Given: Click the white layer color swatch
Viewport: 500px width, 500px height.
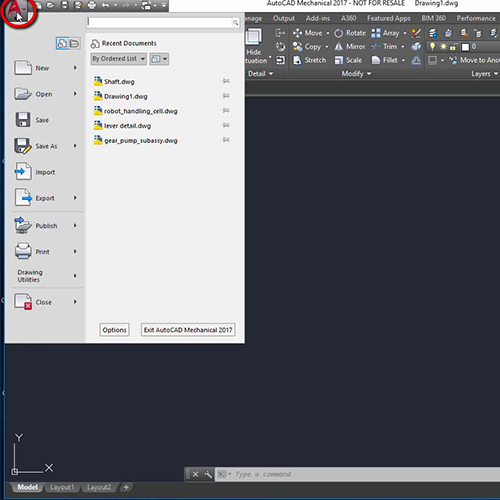Looking at the screenshot, I should tap(465, 47).
